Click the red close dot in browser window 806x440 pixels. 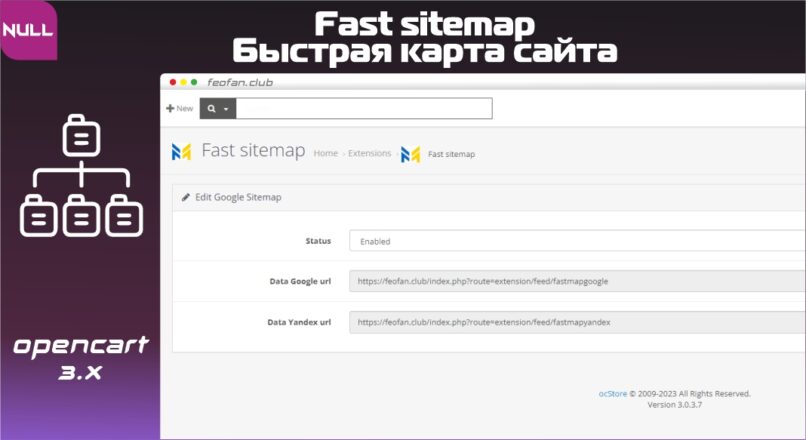173,82
